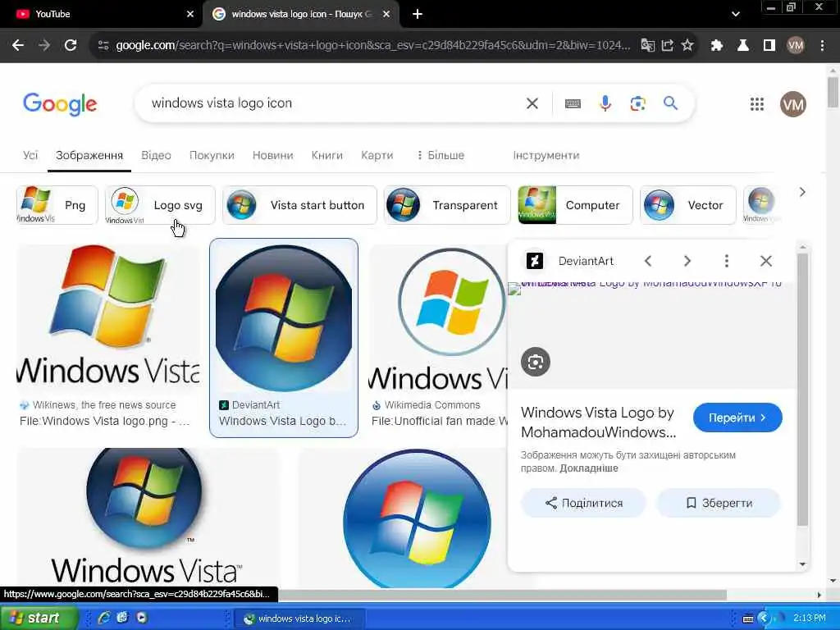
Task: Show more filter chips with right arrow
Action: click(802, 192)
